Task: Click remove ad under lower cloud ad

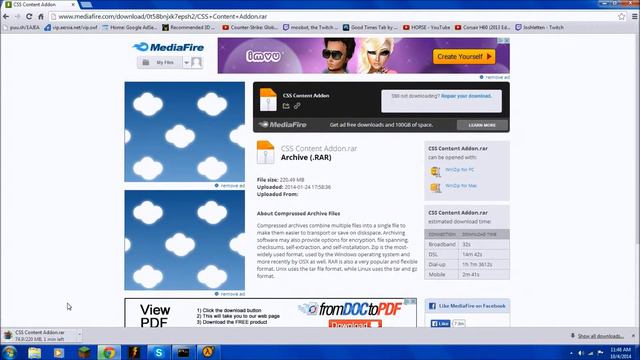Action: [x=230, y=294]
